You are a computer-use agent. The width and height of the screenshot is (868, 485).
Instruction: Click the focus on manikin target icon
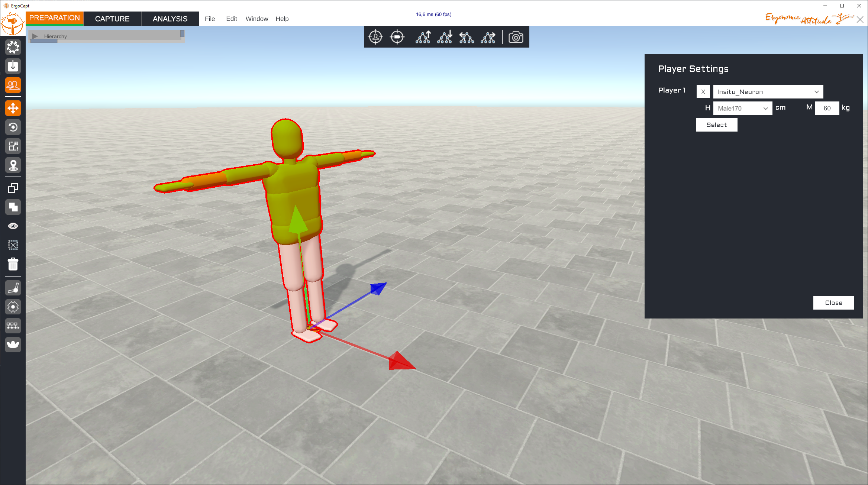click(x=375, y=37)
